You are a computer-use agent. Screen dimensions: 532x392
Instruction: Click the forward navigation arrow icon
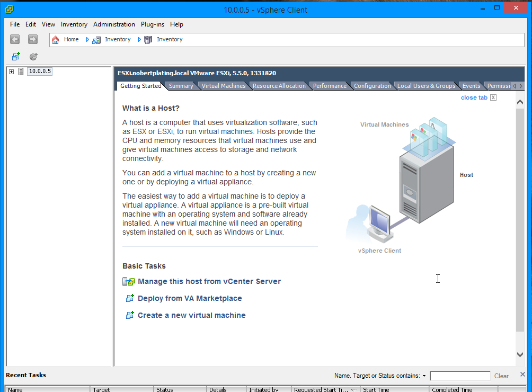[x=32, y=39]
